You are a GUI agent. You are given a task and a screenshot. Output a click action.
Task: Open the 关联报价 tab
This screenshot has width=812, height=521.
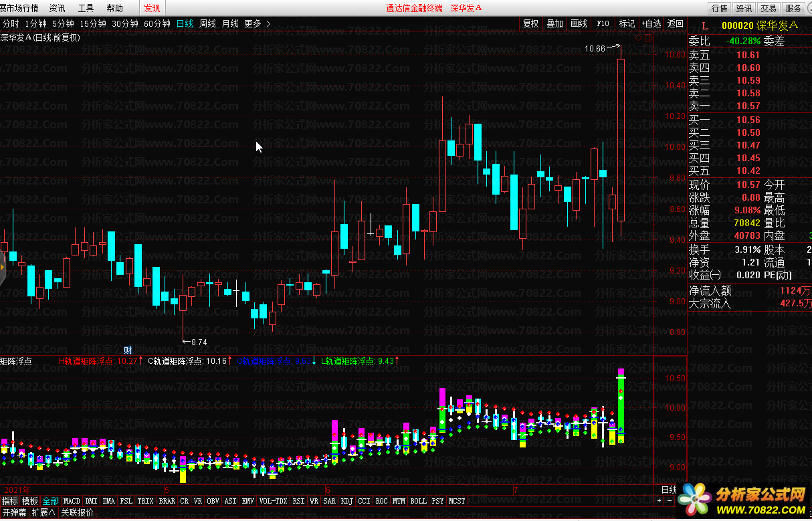click(78, 513)
